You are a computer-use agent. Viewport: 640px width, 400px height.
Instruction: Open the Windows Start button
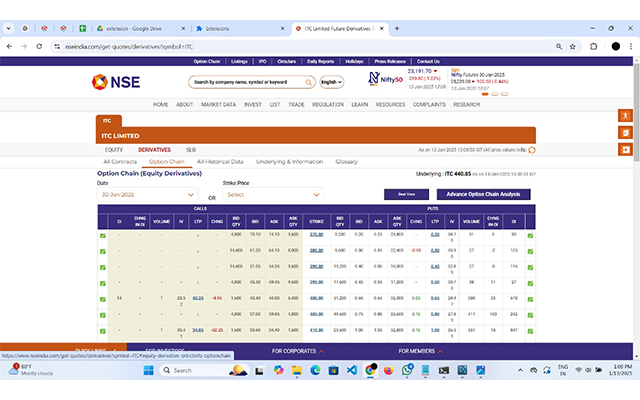click(149, 370)
